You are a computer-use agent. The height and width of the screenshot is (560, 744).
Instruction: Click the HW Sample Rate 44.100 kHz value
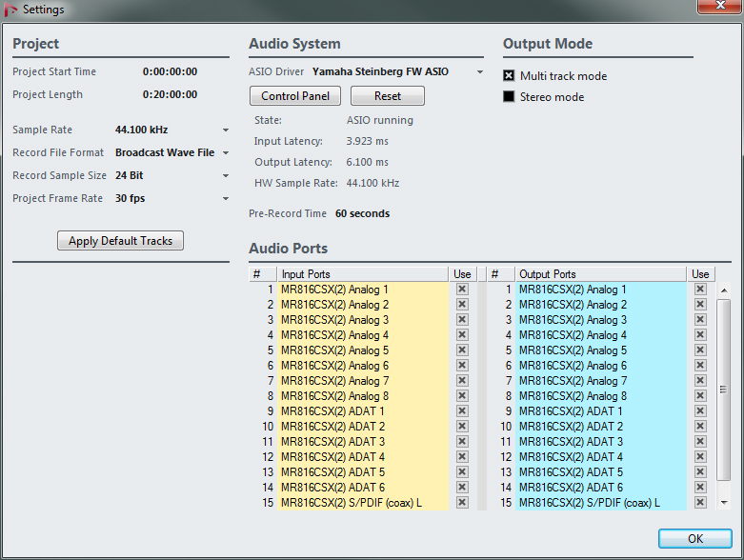click(x=372, y=183)
